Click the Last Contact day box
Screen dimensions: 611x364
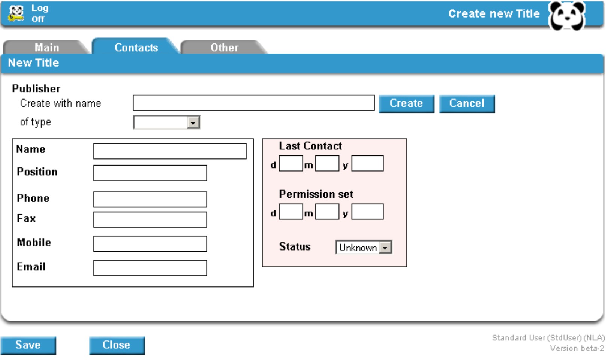[x=291, y=164]
